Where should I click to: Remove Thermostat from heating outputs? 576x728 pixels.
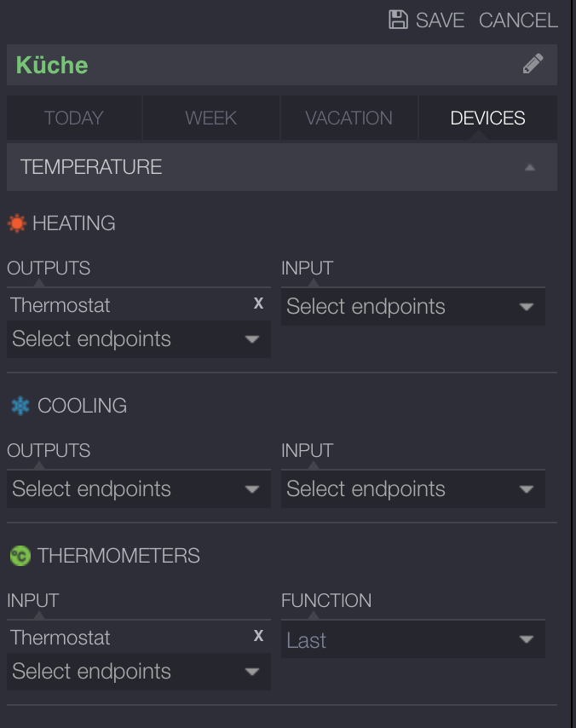259,303
